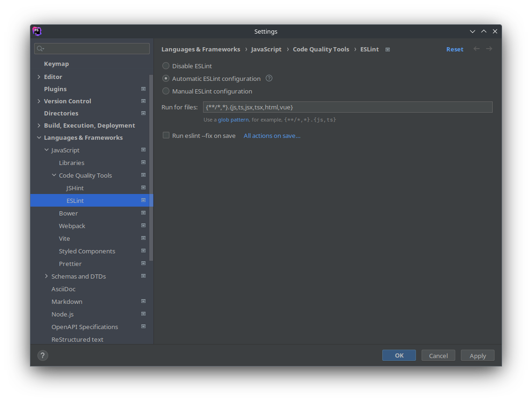Image resolution: width=532 pixels, height=402 pixels.
Task: Click the forward arrow navigation icon
Action: [489, 49]
